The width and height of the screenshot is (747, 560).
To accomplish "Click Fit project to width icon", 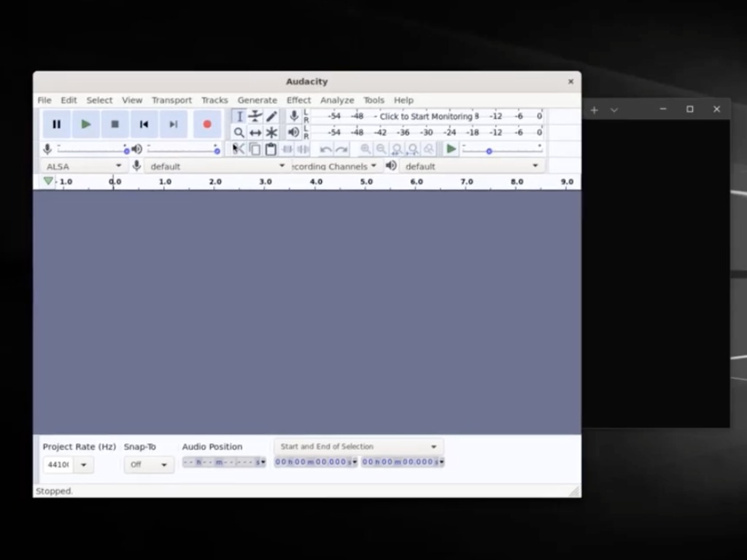I will (413, 149).
